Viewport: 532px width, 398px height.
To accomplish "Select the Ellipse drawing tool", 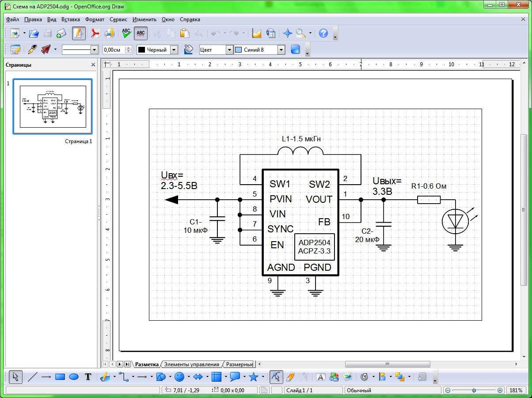I will 74,377.
